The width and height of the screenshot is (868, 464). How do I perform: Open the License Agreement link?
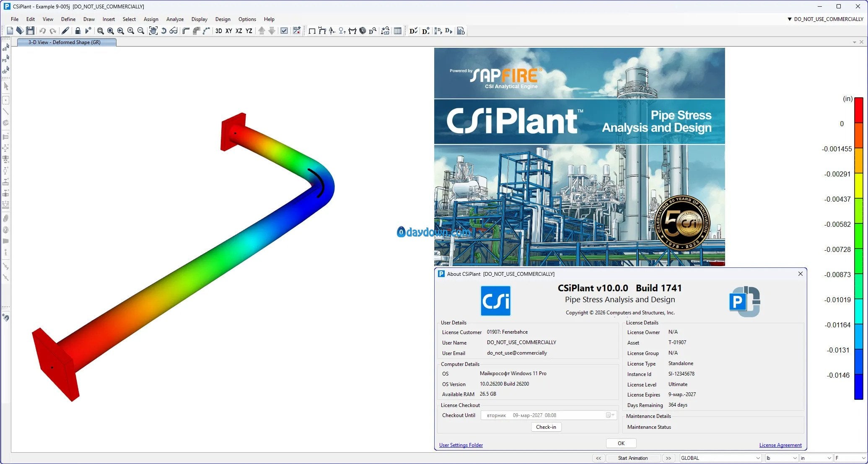click(780, 445)
